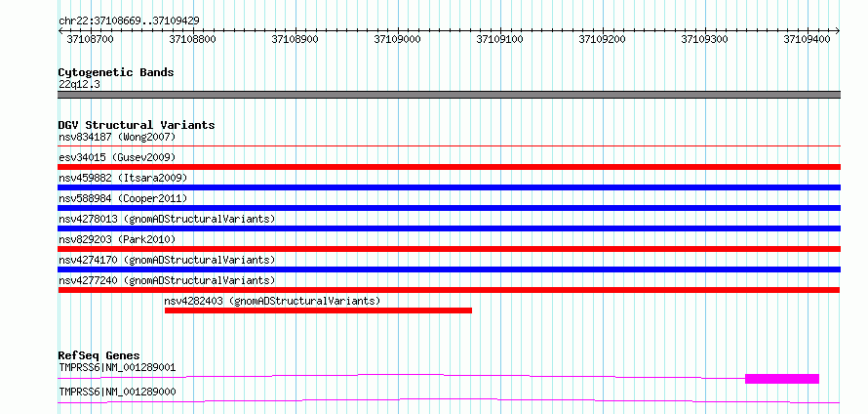Select the nsv829203 (Park2010) red bar
Image resolution: width=868 pixels, height=414 pixels.
[x=449, y=249]
